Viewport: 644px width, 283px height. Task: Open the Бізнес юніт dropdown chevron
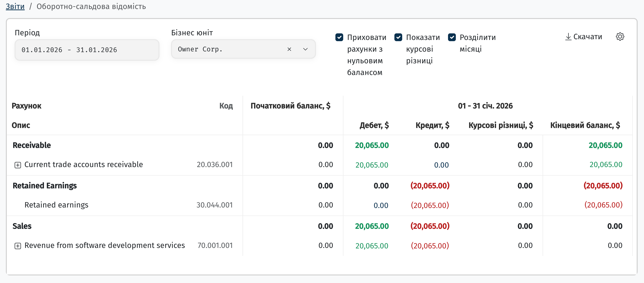305,49
